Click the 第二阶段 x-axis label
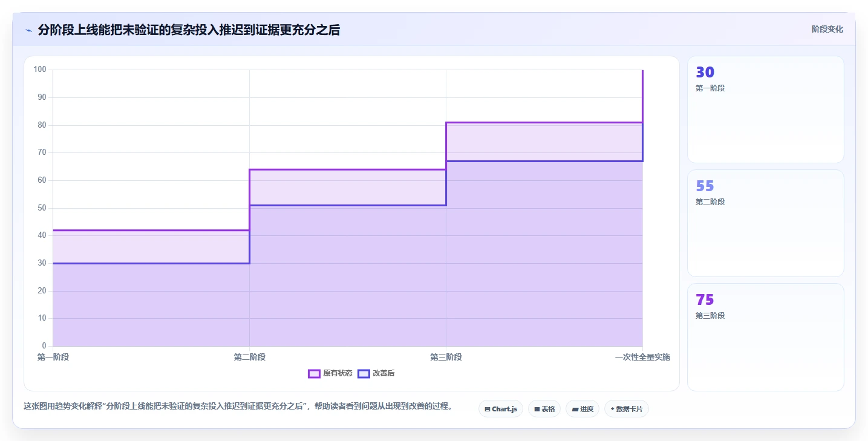This screenshot has height=441, width=868. [250, 358]
